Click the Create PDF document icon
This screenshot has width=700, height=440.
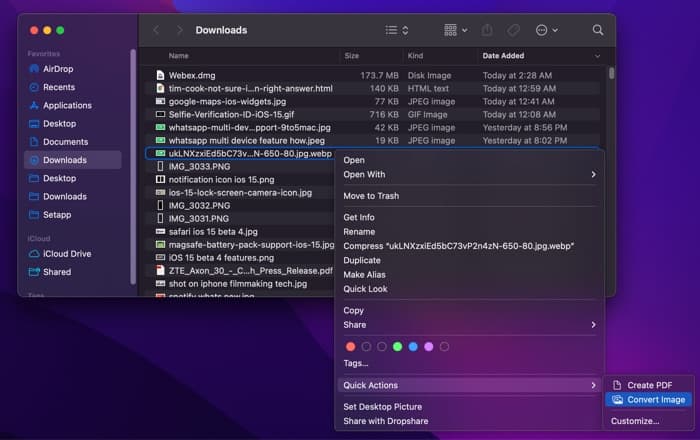[617, 385]
